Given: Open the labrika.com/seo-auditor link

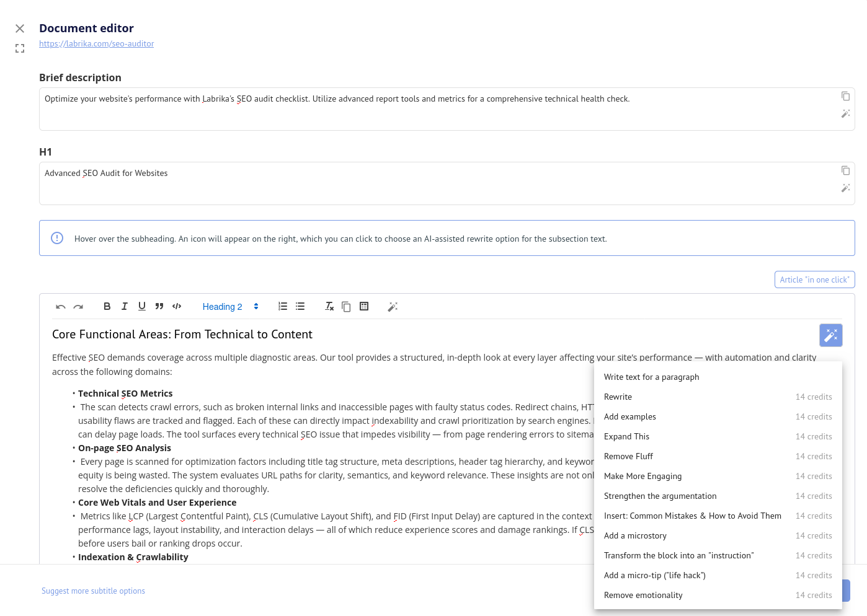Looking at the screenshot, I should click(x=96, y=44).
